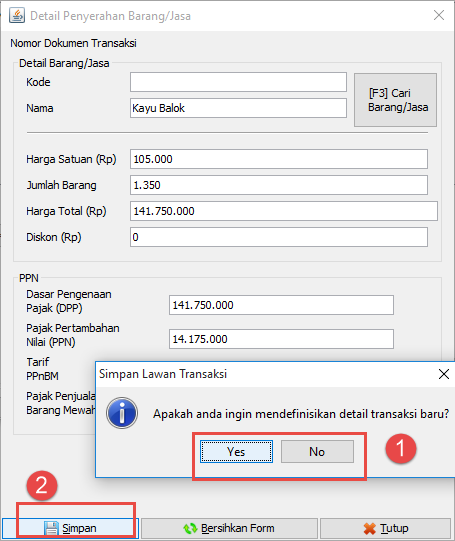Click the Kode label
The height and width of the screenshot is (541, 455).
[x=38, y=82]
